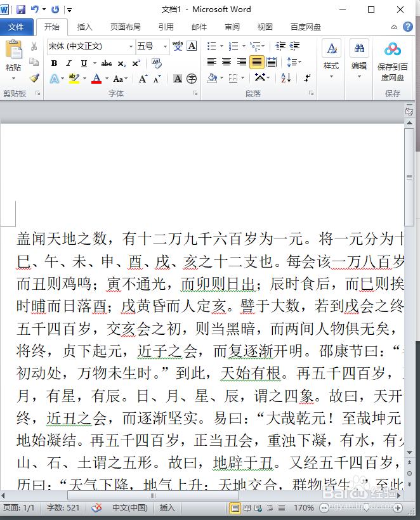Image resolution: width=420 pixels, height=520 pixels.
Task: Open the font size dropdown
Action: (165, 46)
